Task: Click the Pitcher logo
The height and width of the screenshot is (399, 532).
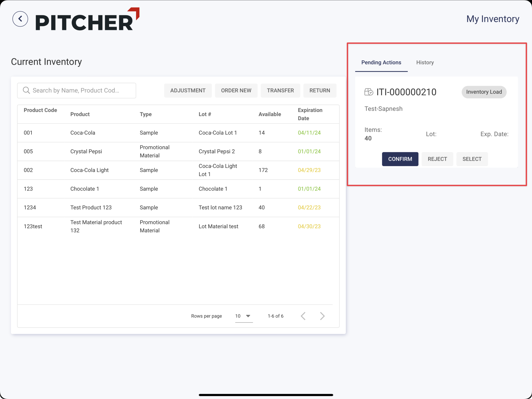Action: pyautogui.click(x=87, y=20)
